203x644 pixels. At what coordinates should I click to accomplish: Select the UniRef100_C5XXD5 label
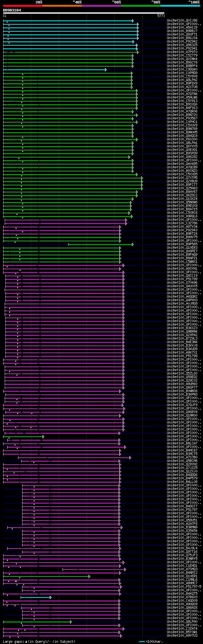click(x=182, y=174)
